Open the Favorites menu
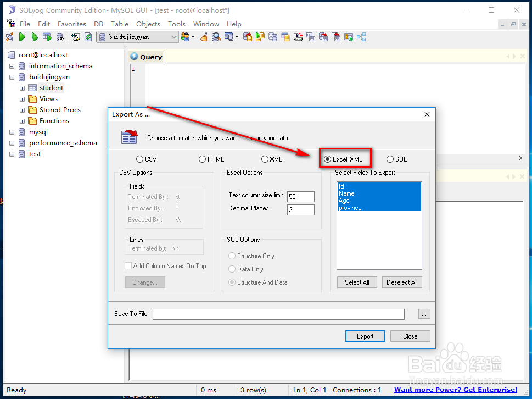This screenshot has width=532, height=399. (x=71, y=24)
